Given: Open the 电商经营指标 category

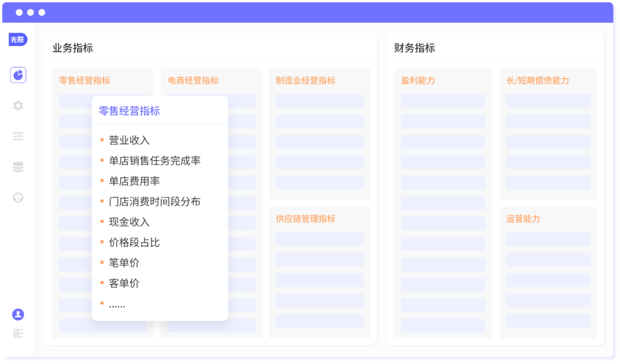Looking at the screenshot, I should pyautogui.click(x=193, y=80).
